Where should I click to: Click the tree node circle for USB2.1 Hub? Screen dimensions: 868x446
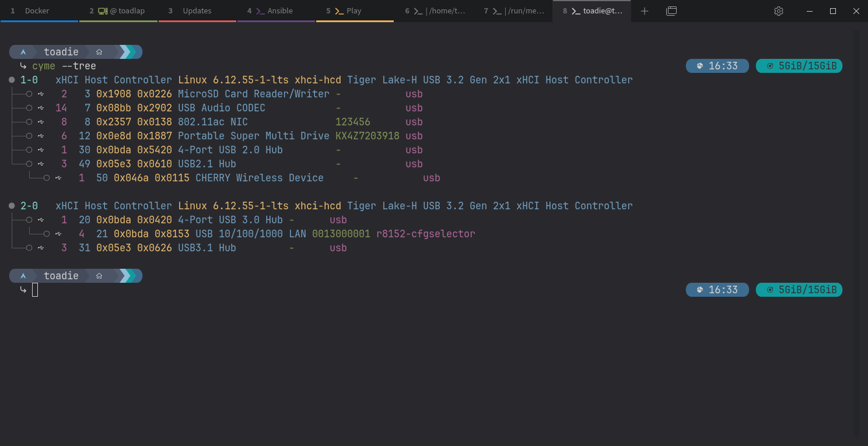click(29, 164)
